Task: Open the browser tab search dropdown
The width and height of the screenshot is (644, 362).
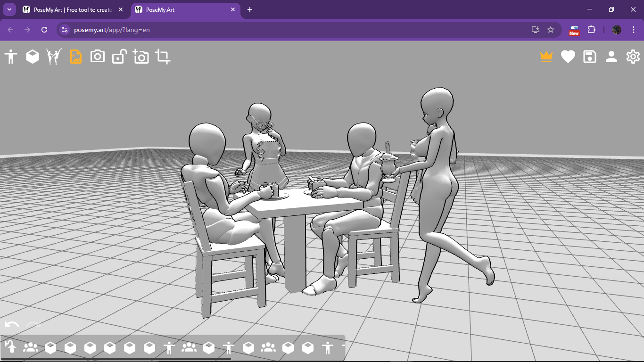Action: 9,9
